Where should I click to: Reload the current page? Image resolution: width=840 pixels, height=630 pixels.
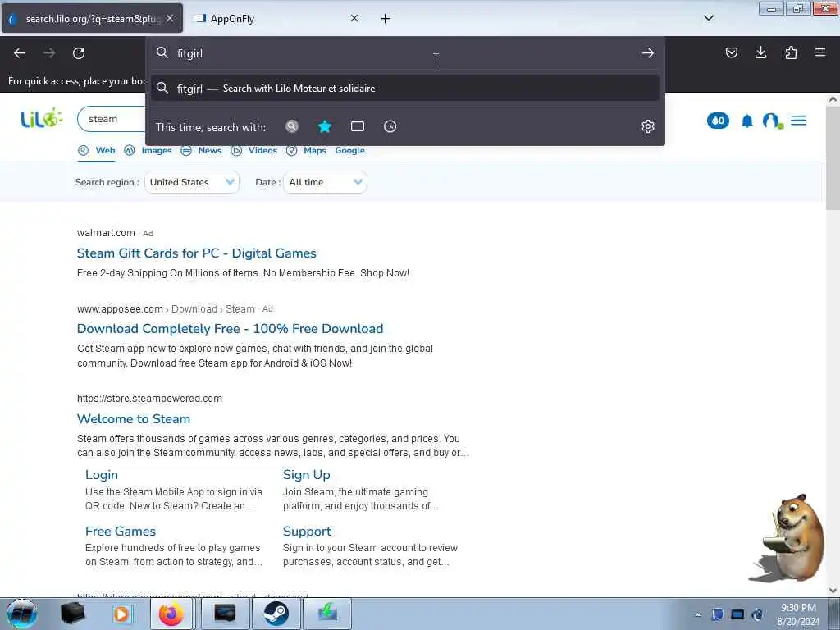(x=79, y=53)
